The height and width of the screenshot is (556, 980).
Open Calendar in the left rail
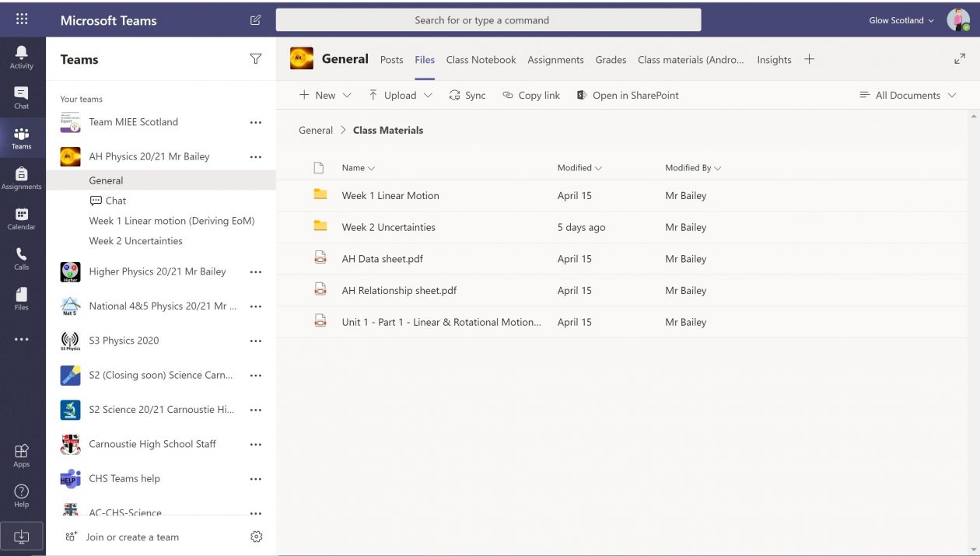[x=22, y=219]
